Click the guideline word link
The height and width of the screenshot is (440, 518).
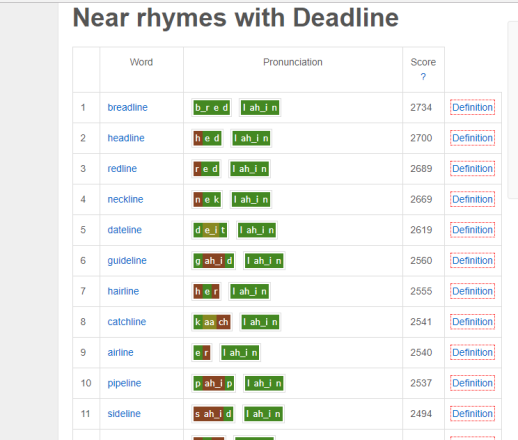pos(127,261)
